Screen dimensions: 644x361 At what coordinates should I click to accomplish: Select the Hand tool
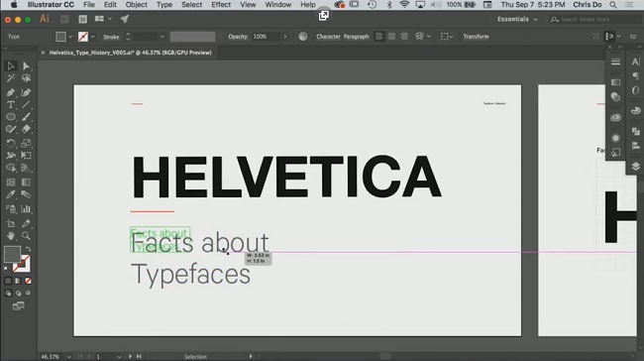click(x=11, y=236)
